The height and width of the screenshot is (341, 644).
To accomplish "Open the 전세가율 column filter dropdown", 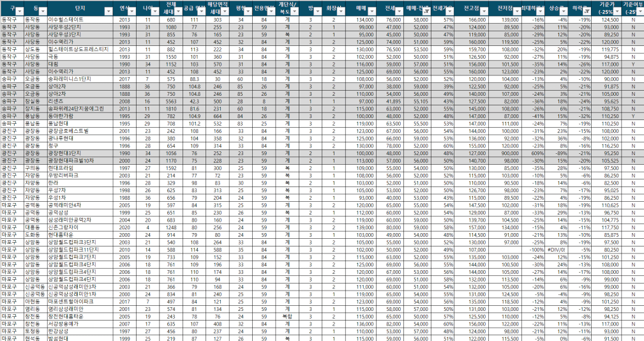I will click(451, 11).
